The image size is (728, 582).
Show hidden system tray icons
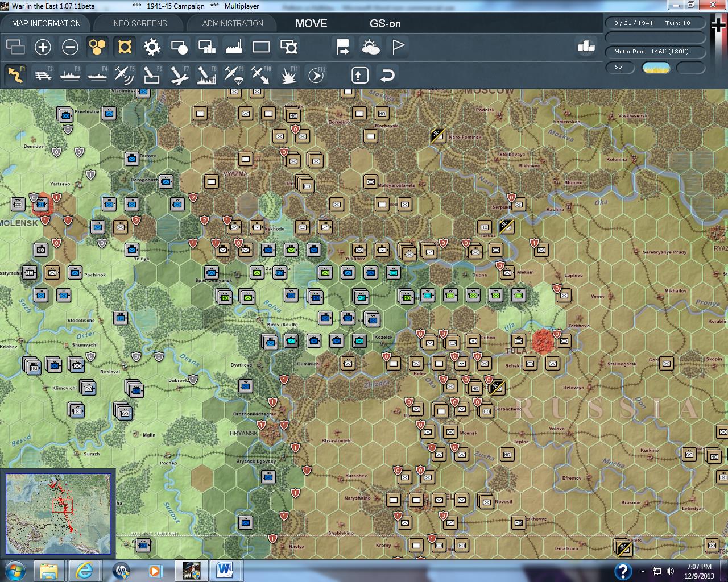[x=643, y=571]
